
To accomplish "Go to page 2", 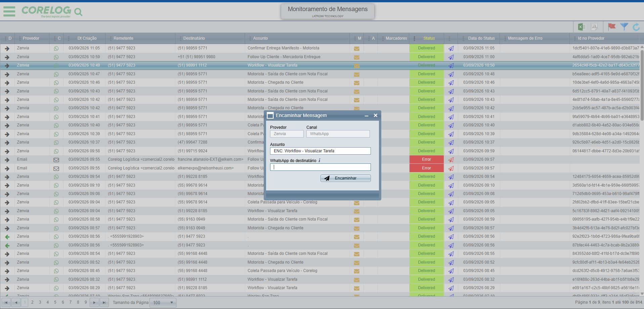I will click(32, 302).
